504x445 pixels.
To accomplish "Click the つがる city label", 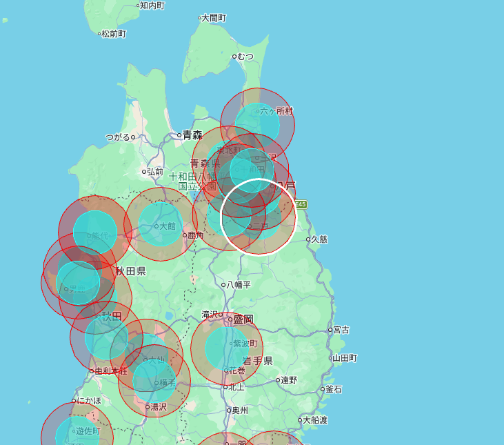I will coord(118,137).
